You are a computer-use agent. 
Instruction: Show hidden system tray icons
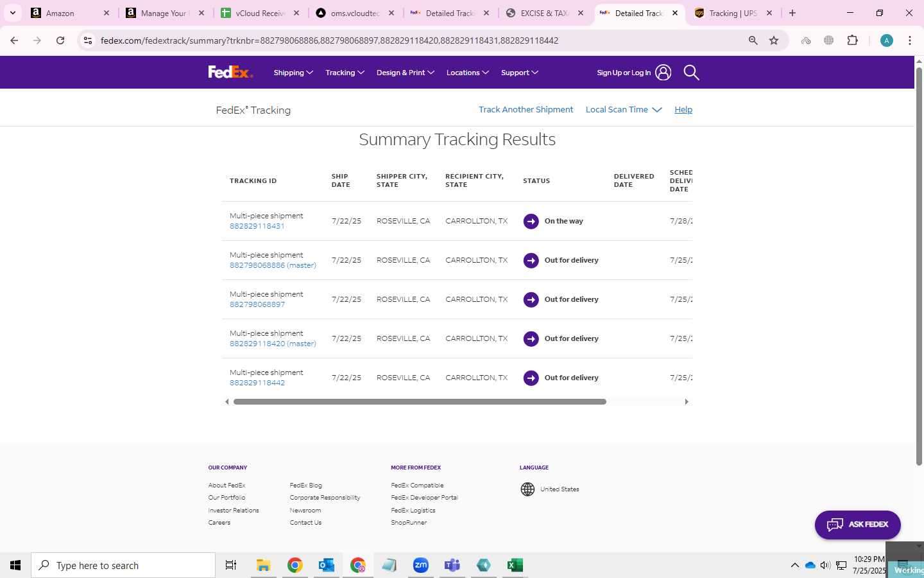[x=794, y=565]
